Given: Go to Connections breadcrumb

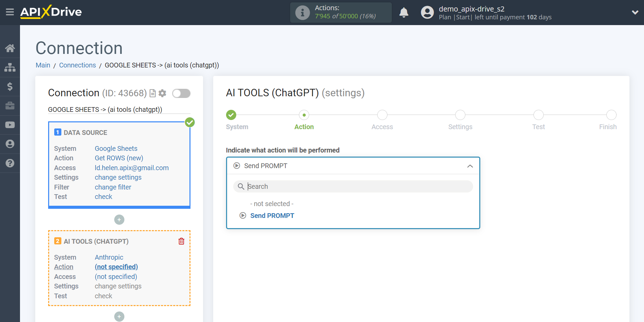Looking at the screenshot, I should point(78,65).
